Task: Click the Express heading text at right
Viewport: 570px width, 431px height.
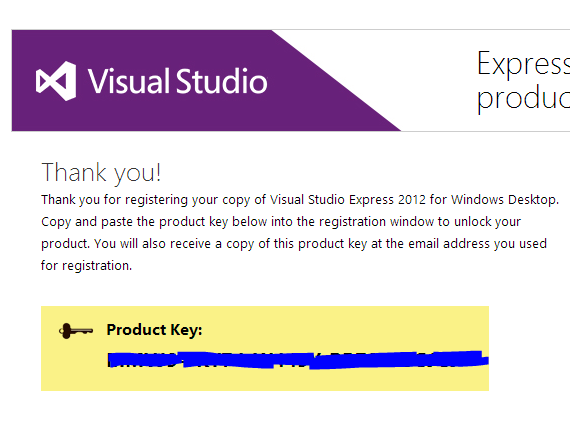Action: pos(523,63)
